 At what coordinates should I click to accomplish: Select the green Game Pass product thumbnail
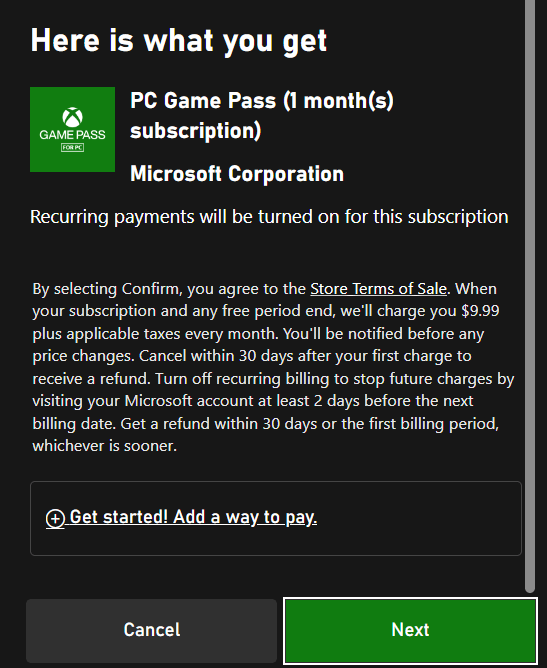(72, 130)
